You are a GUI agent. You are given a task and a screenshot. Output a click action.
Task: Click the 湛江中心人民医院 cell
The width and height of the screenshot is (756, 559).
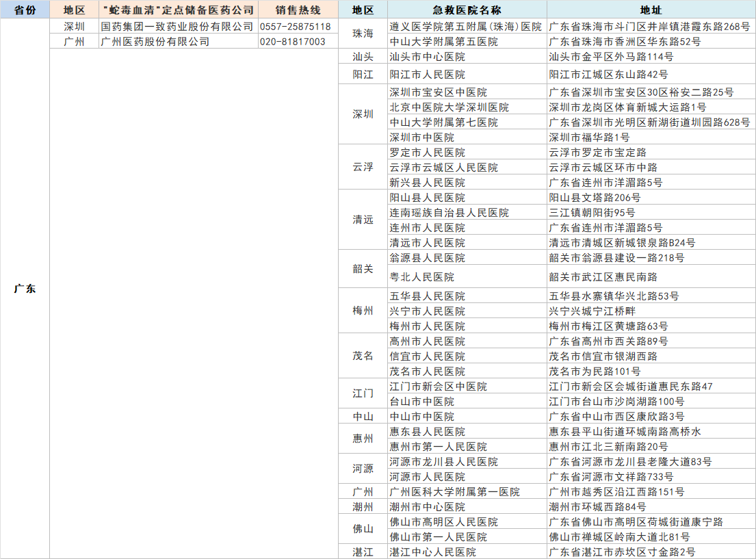point(433,552)
